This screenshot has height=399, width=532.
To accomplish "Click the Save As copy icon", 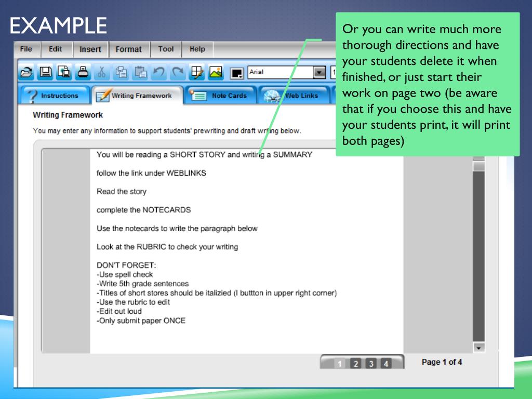I will (x=64, y=72).
